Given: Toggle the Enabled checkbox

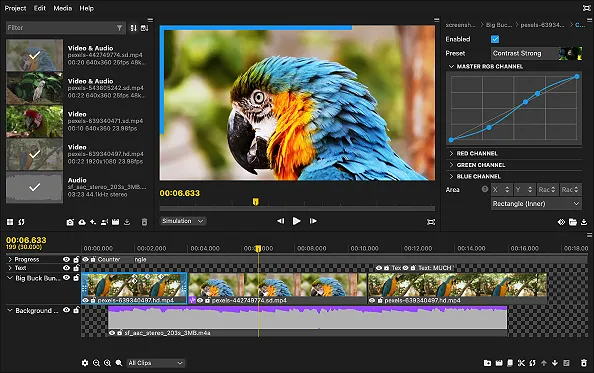Looking at the screenshot, I should point(495,39).
